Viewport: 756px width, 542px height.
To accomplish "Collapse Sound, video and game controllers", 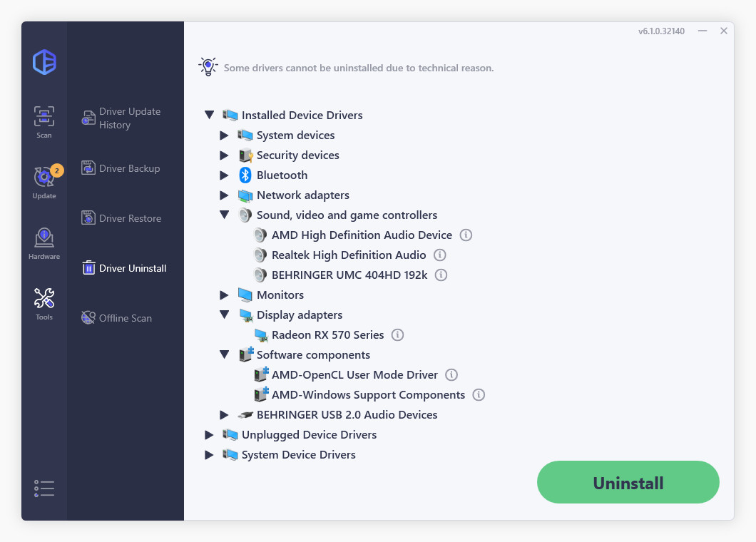I will click(224, 215).
